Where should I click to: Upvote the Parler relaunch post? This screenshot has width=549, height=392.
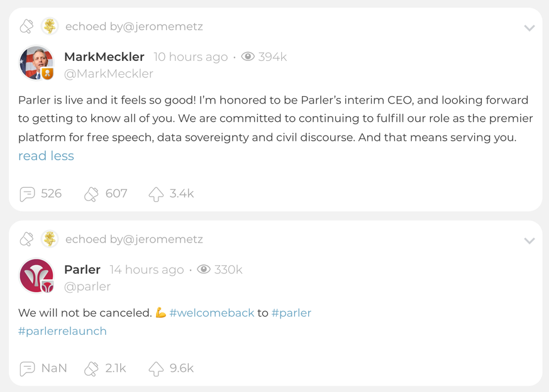156,369
